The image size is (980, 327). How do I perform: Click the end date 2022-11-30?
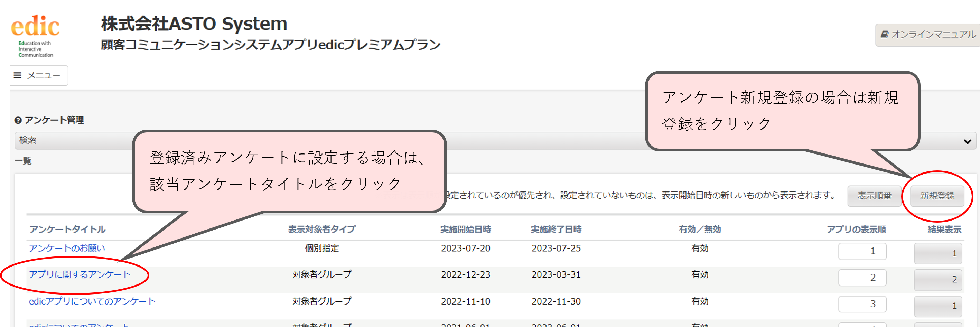[556, 301]
